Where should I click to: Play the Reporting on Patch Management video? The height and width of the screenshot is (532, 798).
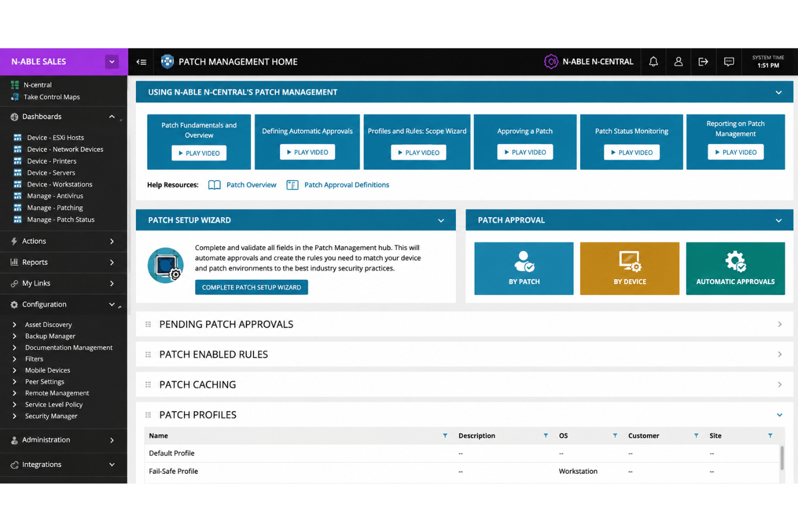click(x=735, y=153)
